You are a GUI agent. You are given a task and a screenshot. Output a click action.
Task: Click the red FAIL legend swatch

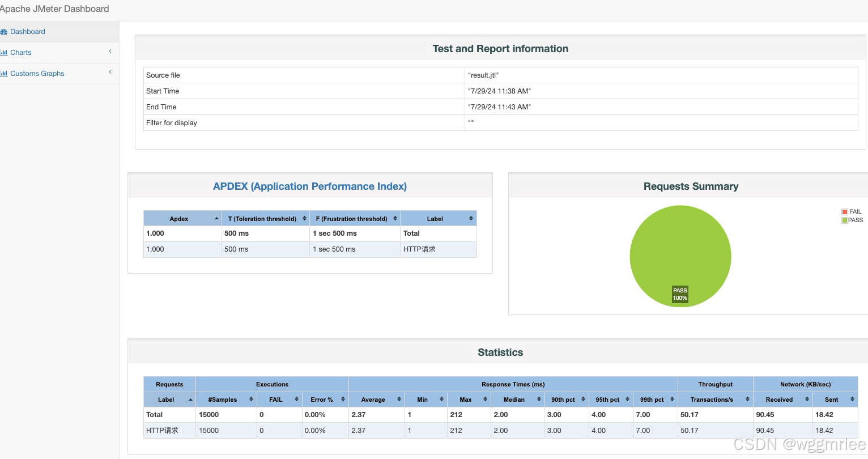[x=844, y=212]
